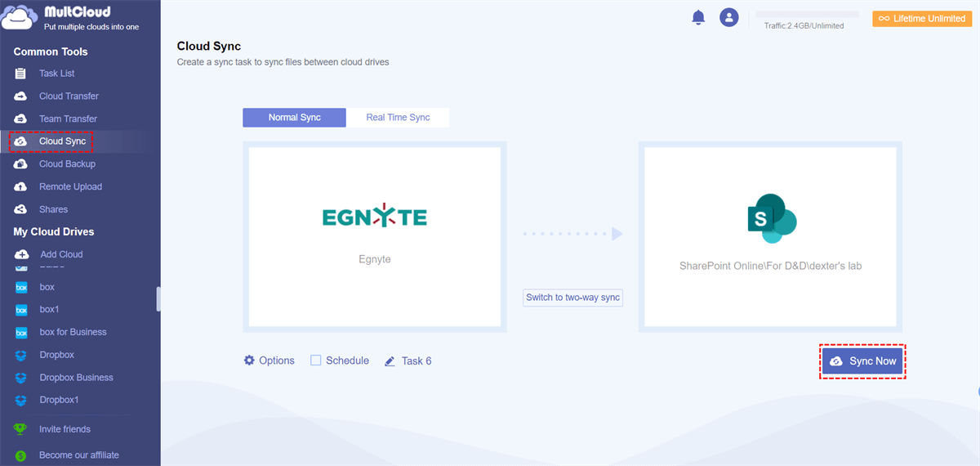Click the Dropbox1 drive icon
Image resolution: width=980 pixels, height=466 pixels.
point(21,401)
